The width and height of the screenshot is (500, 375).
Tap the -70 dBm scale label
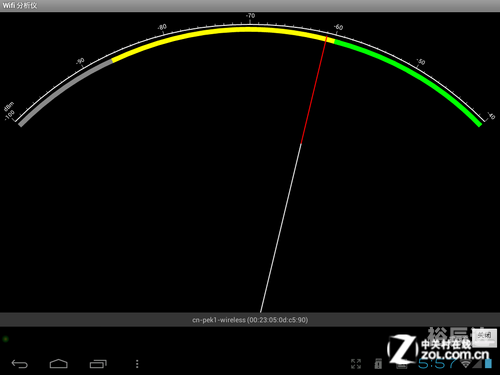coord(250,16)
